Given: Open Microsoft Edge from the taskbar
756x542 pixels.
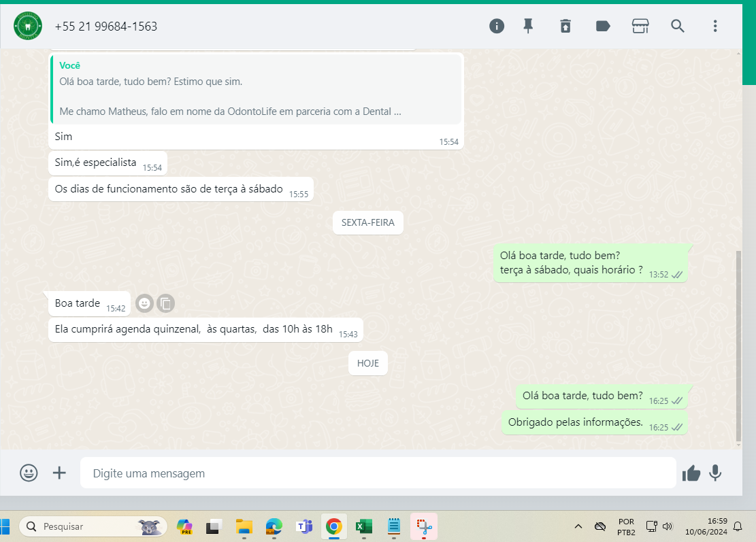Looking at the screenshot, I should [x=274, y=526].
